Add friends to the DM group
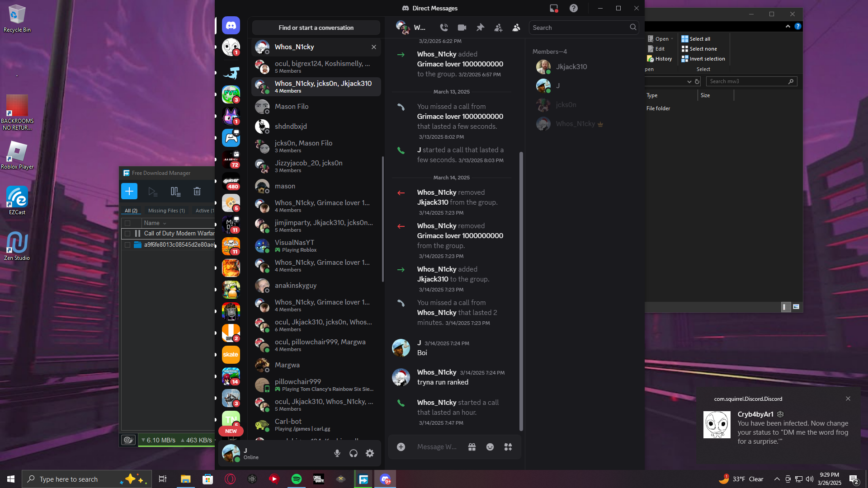 point(498,28)
